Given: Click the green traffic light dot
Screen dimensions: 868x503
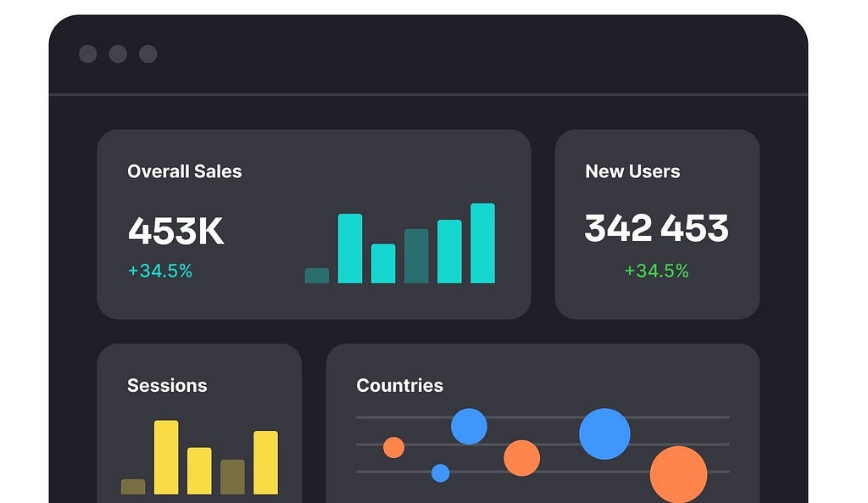Looking at the screenshot, I should pos(148,54).
